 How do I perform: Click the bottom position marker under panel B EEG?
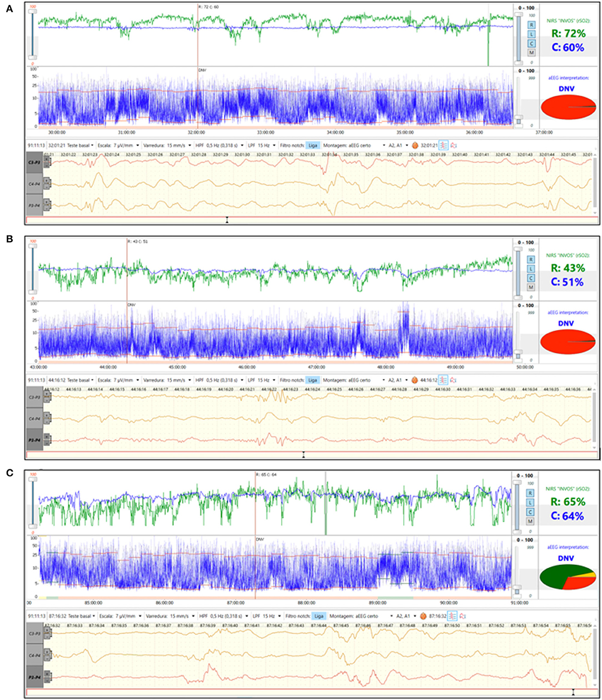pyautogui.click(x=303, y=454)
